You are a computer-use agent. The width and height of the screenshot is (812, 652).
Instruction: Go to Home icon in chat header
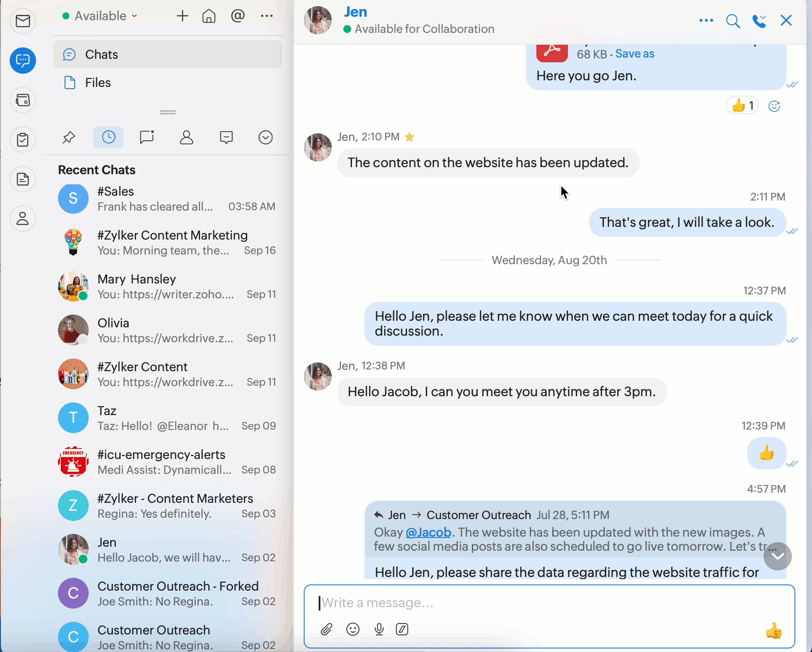tap(209, 16)
